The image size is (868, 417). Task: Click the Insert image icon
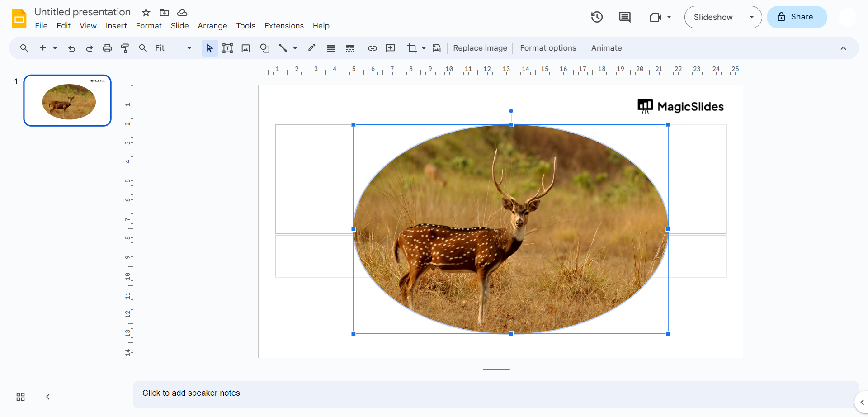click(x=245, y=48)
